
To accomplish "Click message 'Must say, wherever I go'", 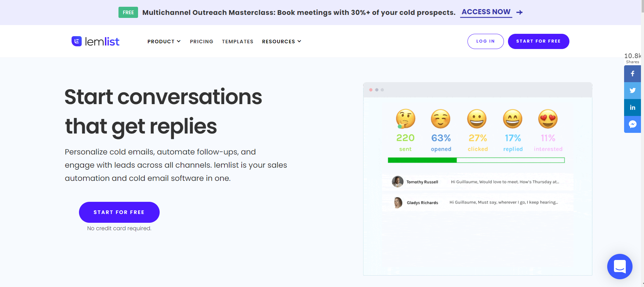I will 504,202.
